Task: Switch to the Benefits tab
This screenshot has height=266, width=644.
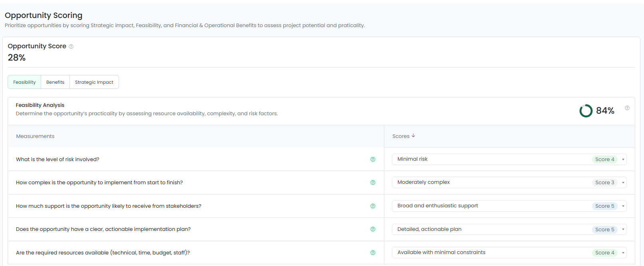Action: coord(55,82)
